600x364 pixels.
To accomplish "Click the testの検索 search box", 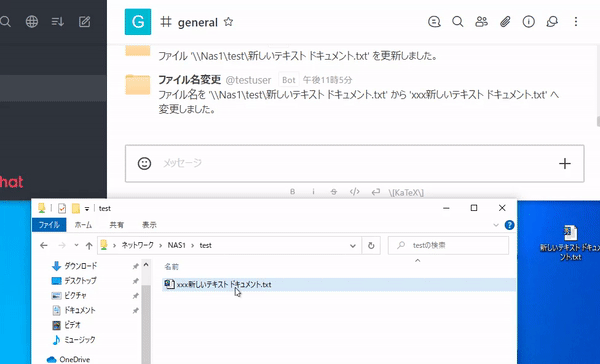I will (x=448, y=245).
